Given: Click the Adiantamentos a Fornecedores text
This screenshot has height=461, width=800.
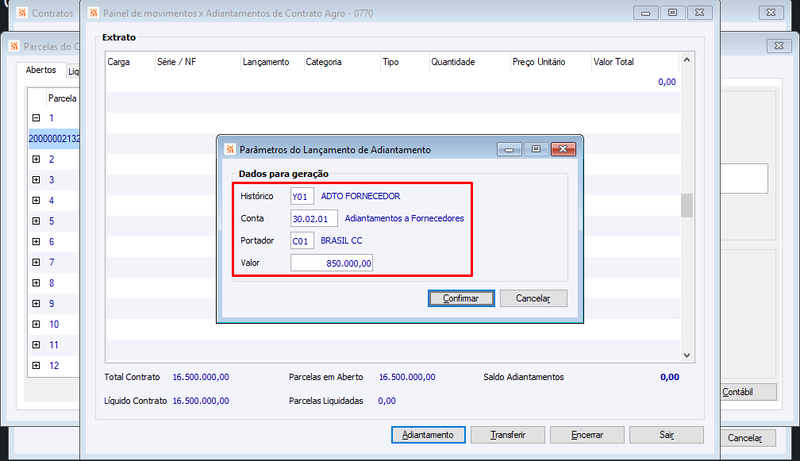Looking at the screenshot, I should point(404,218).
